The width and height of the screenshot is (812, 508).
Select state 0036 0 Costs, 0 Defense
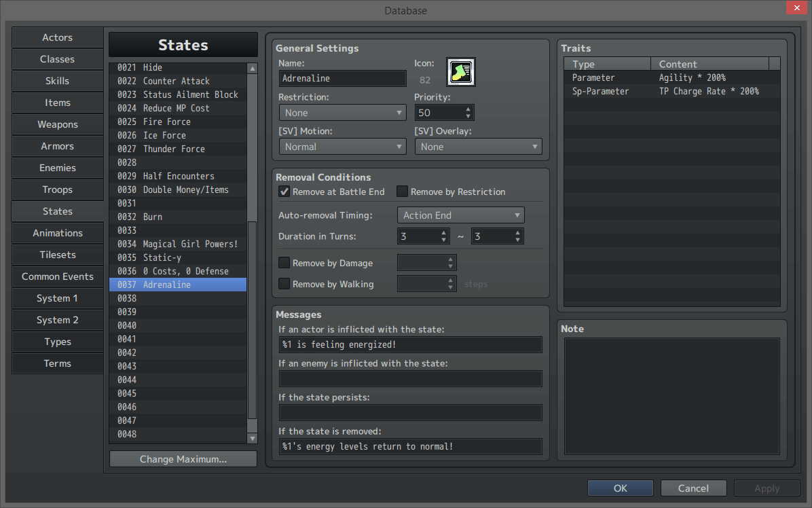(178, 271)
